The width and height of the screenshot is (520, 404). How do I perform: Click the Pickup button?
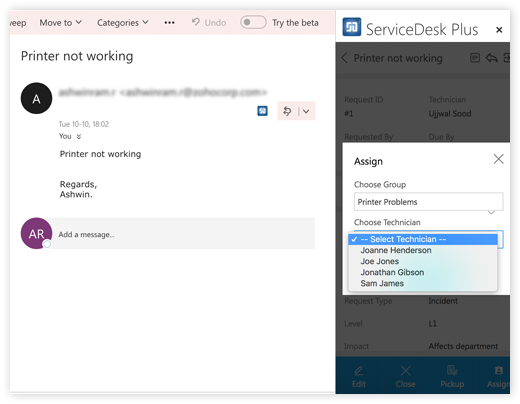pos(452,377)
